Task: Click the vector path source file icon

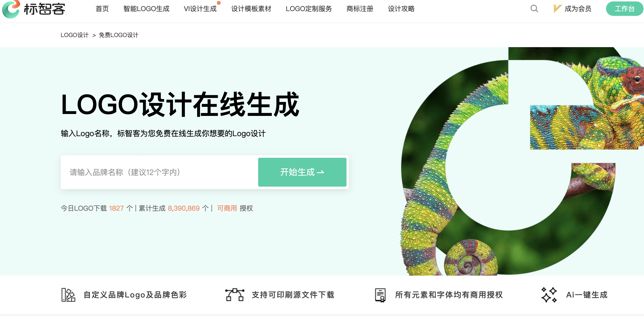Action: point(235,295)
